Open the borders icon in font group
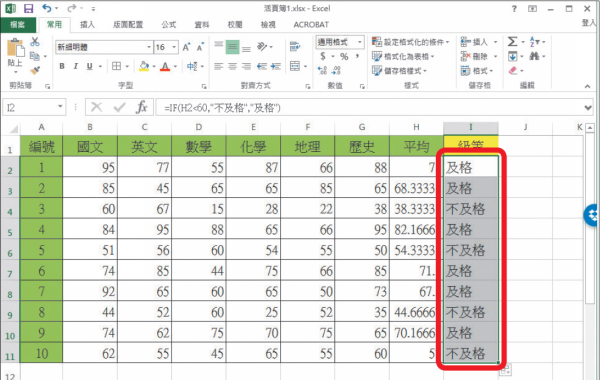Screen dimensions: 600x380 point(116,66)
